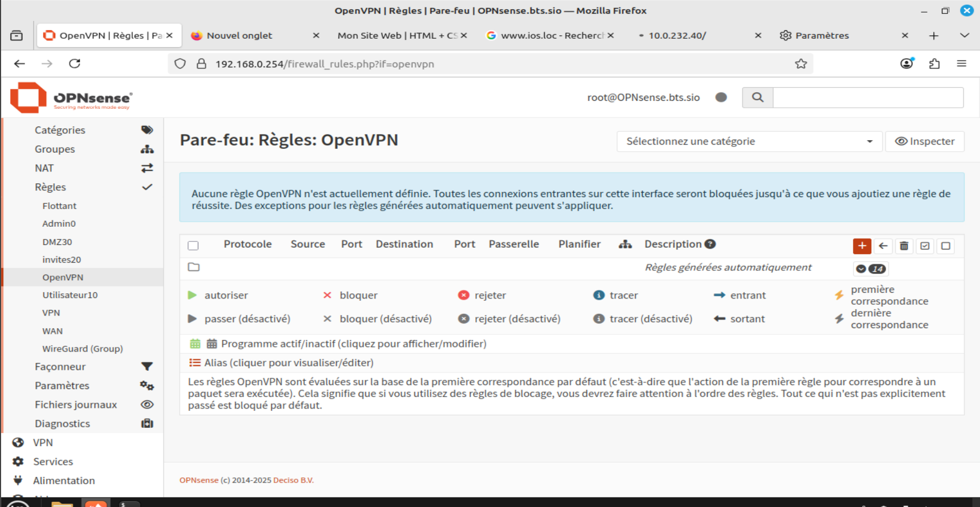Click the tracking protection shield icon

[180, 64]
